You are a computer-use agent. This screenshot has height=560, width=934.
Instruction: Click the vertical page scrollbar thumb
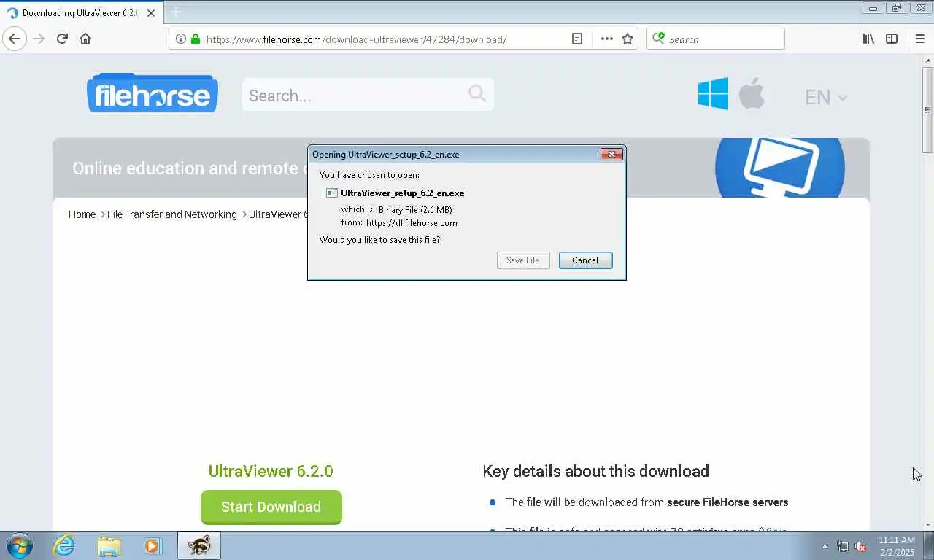tap(927, 109)
